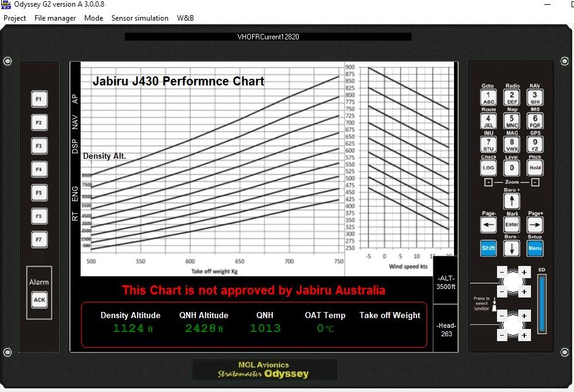Click the Zoom plus box

pos(489,182)
